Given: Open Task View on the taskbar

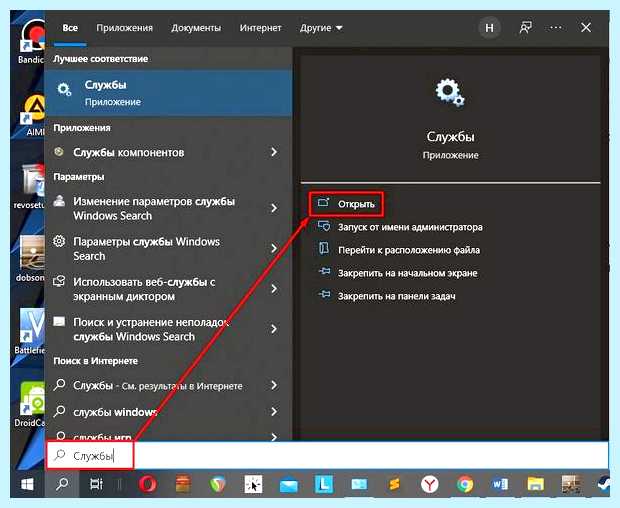Looking at the screenshot, I should tap(96, 484).
